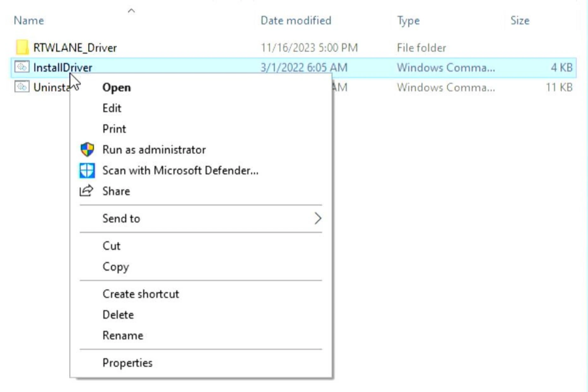Click the sort direction arrow above Name
The height and width of the screenshot is (392, 588).
coord(131,11)
